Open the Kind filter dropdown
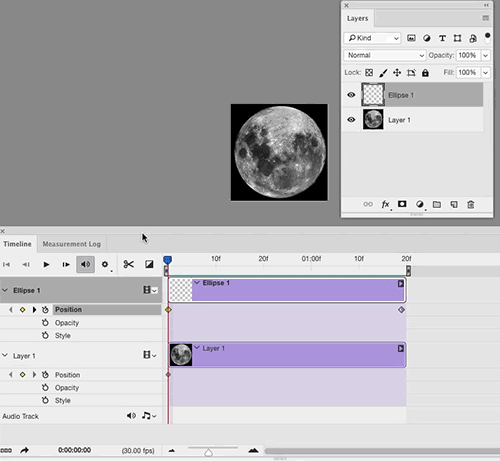Screen dimensions: 500x462 click(x=372, y=38)
